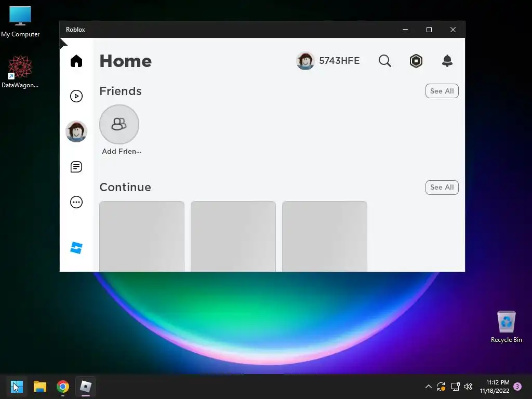
Task: Open the third Continue game placeholder card
Action: [x=325, y=236]
